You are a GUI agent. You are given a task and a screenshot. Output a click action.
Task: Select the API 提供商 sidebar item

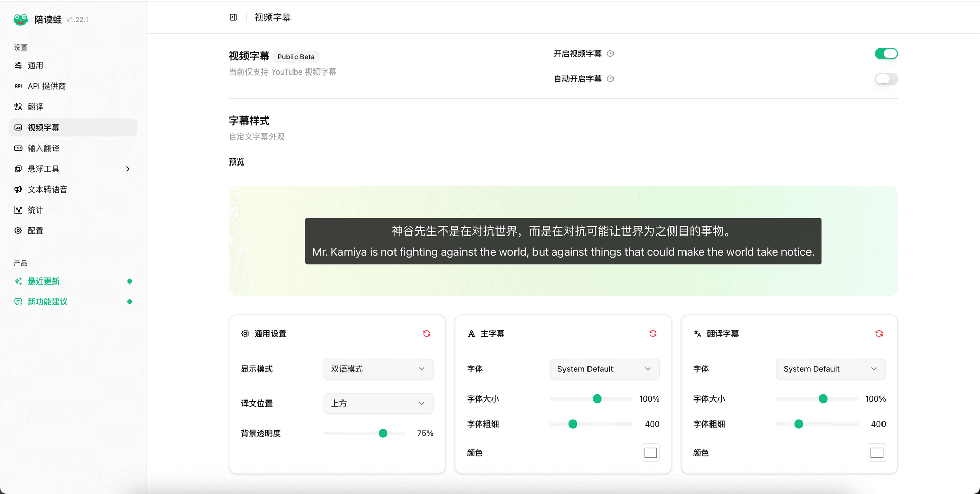[x=47, y=86]
